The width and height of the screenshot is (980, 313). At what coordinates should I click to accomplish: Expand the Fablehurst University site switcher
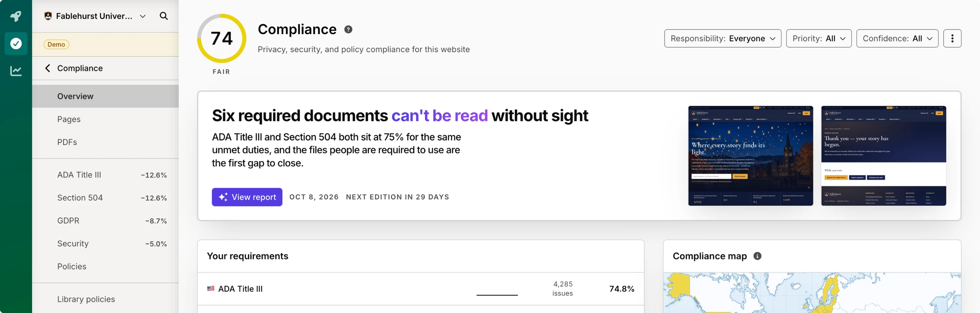point(95,16)
